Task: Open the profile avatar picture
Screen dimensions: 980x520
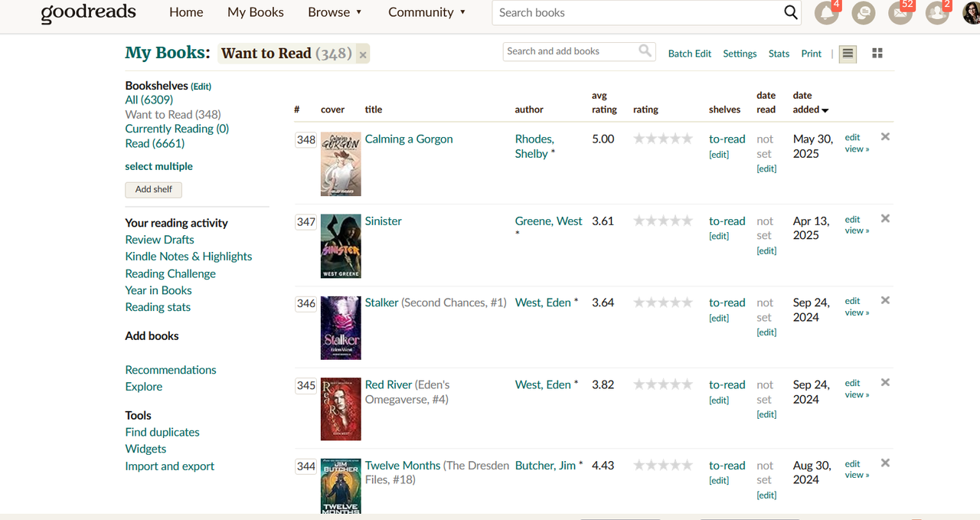Action: coord(972,12)
